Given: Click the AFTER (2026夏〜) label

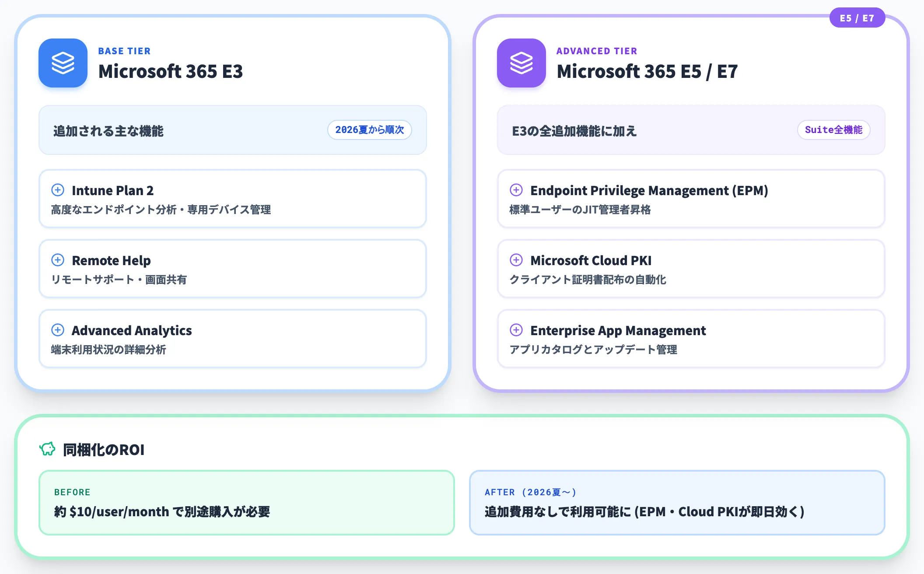Looking at the screenshot, I should (531, 492).
